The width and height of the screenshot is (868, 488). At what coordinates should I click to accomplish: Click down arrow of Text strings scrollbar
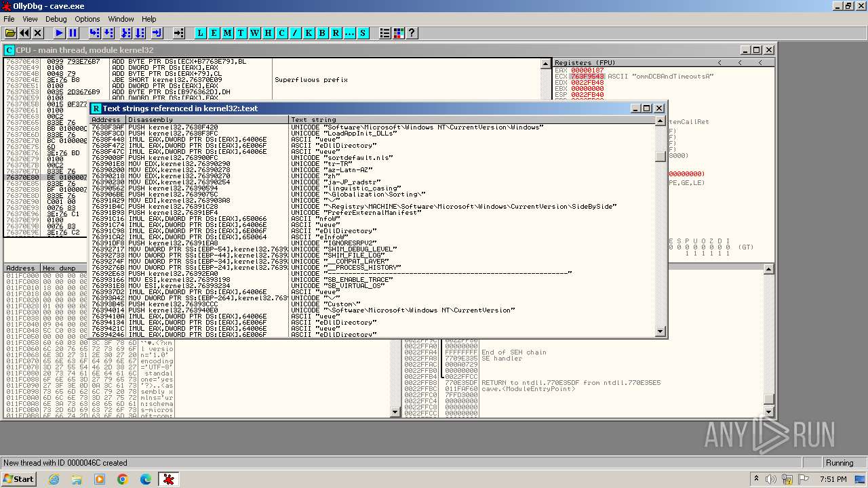(x=660, y=332)
